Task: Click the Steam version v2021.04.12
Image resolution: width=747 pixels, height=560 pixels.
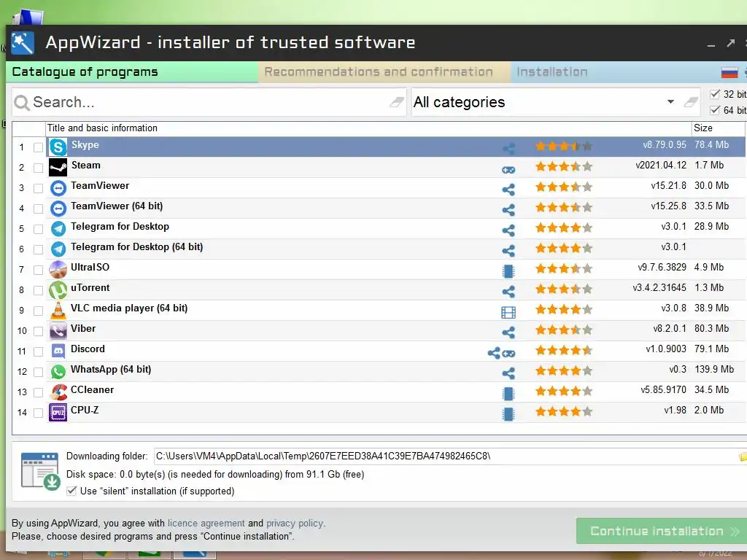Action: pos(661,166)
